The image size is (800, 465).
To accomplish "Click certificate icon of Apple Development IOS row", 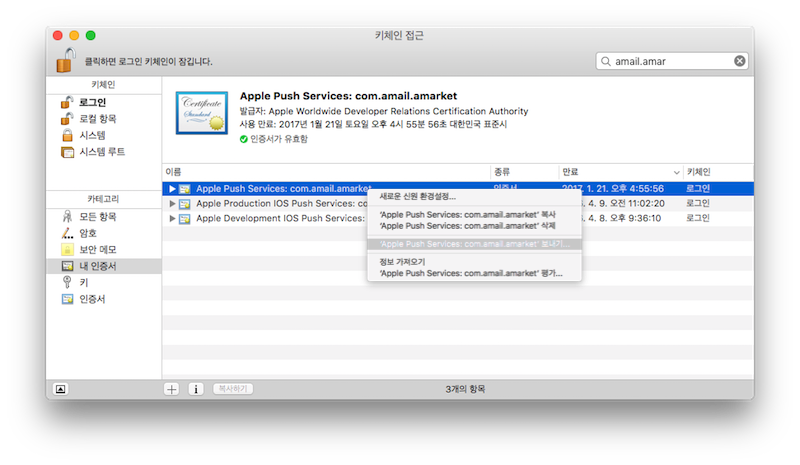I will click(x=184, y=218).
